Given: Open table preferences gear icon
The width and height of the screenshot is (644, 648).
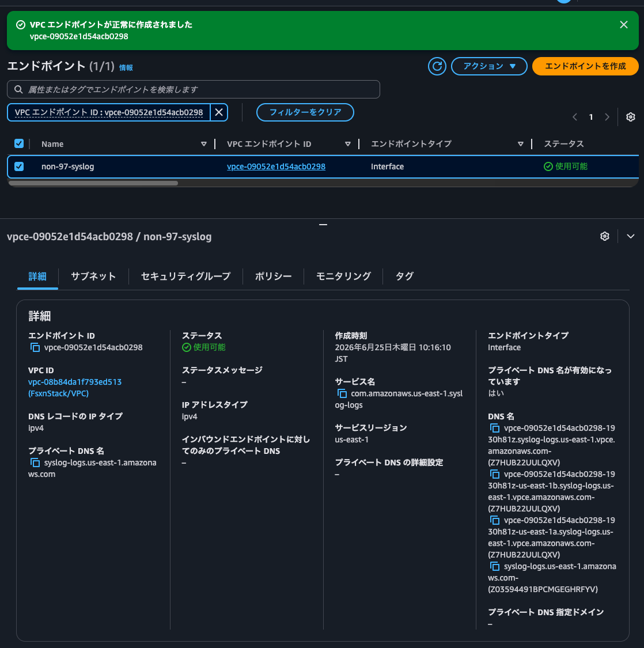Looking at the screenshot, I should 630,118.
